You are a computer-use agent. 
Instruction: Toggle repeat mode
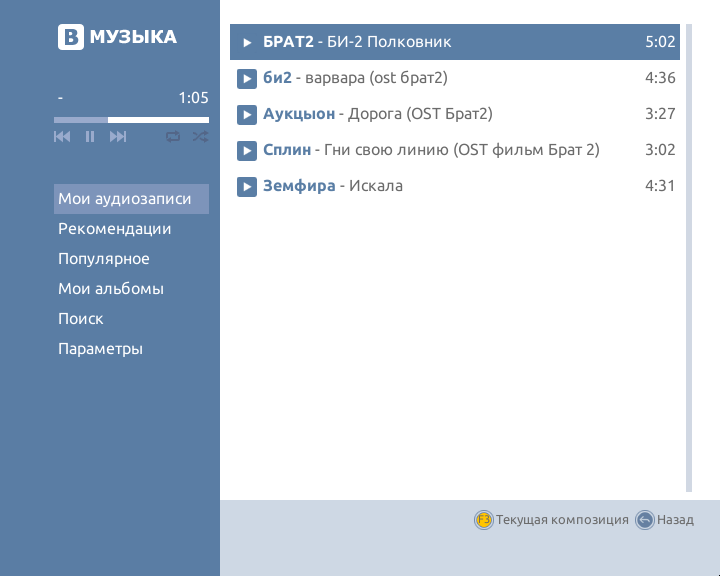[173, 136]
